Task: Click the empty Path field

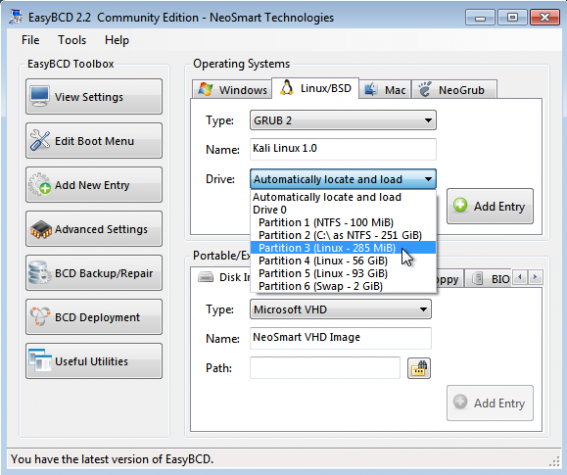Action: (325, 368)
